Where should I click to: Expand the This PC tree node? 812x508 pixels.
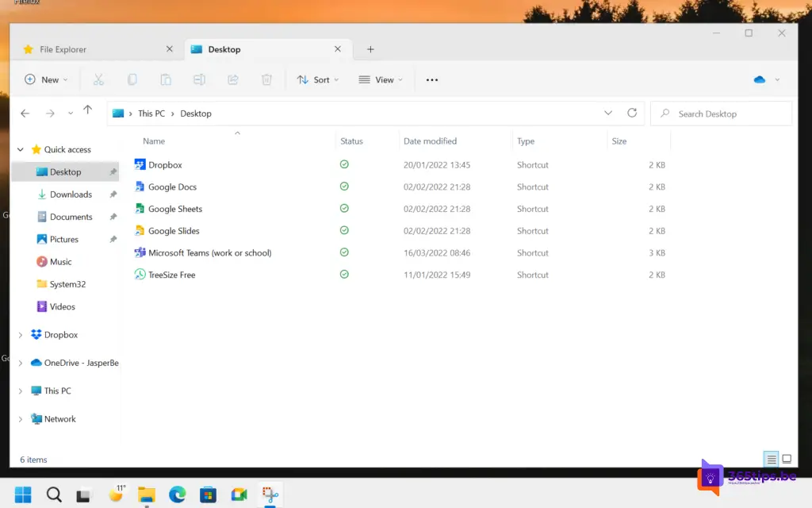click(x=20, y=391)
